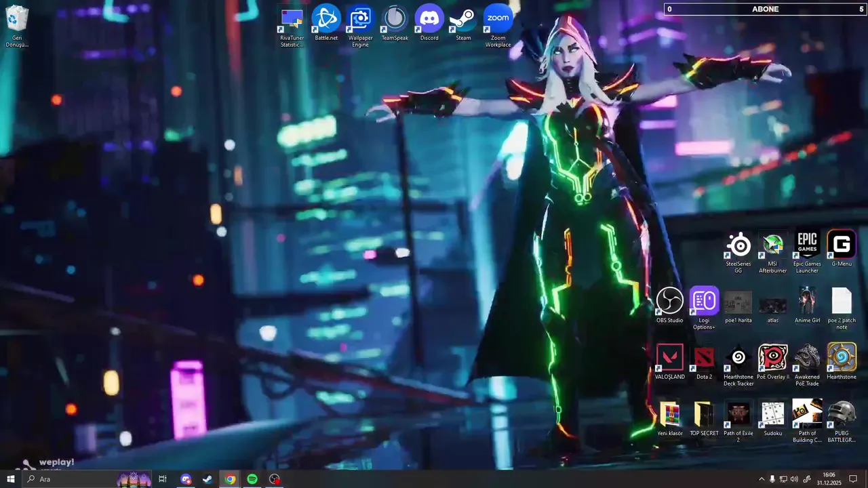Switch to Discord in the taskbar
The height and width of the screenshot is (488, 868).
tap(186, 479)
